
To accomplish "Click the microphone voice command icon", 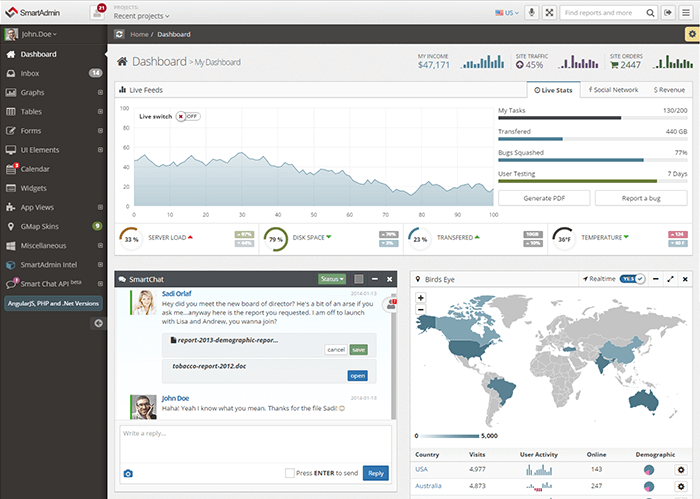I will point(531,13).
